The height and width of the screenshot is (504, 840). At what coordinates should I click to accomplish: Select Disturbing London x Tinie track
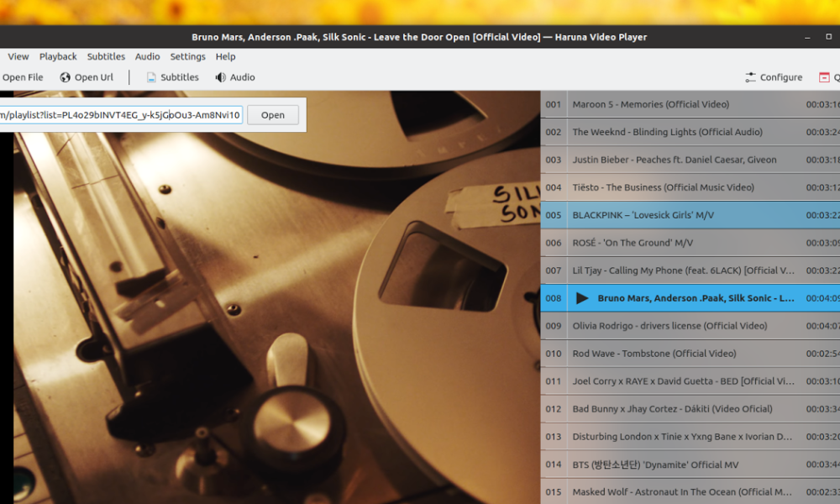690,437
